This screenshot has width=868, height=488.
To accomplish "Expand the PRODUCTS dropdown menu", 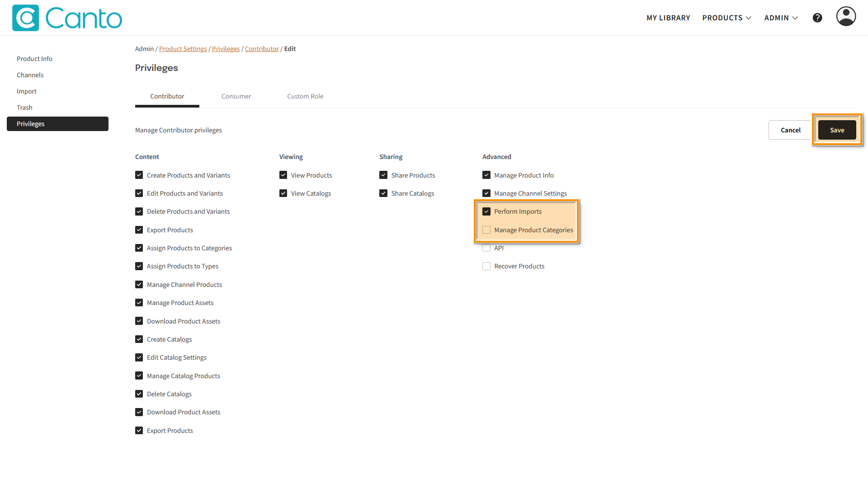I will [x=726, y=18].
